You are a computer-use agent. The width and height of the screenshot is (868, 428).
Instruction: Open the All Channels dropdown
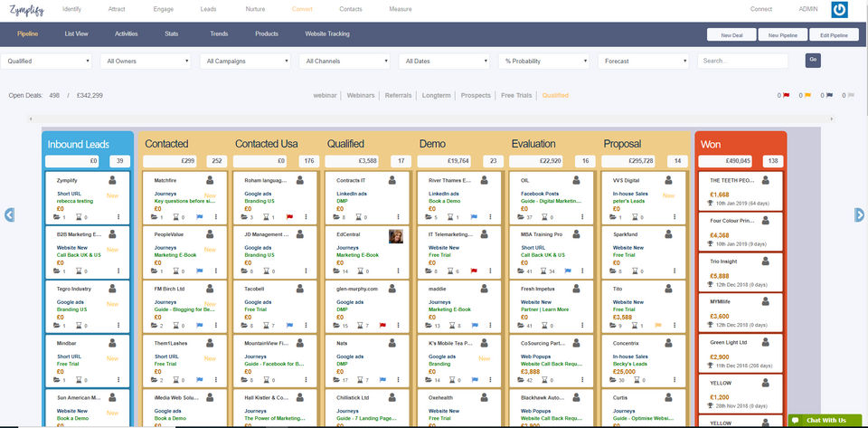[x=344, y=61]
